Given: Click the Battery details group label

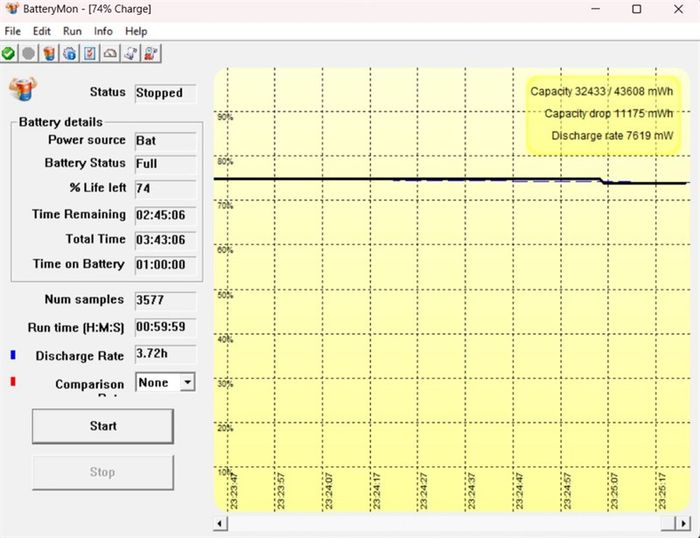Looking at the screenshot, I should coord(60,122).
